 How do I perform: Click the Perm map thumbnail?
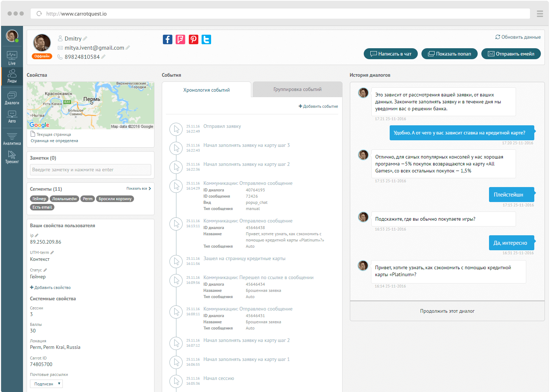[91, 105]
